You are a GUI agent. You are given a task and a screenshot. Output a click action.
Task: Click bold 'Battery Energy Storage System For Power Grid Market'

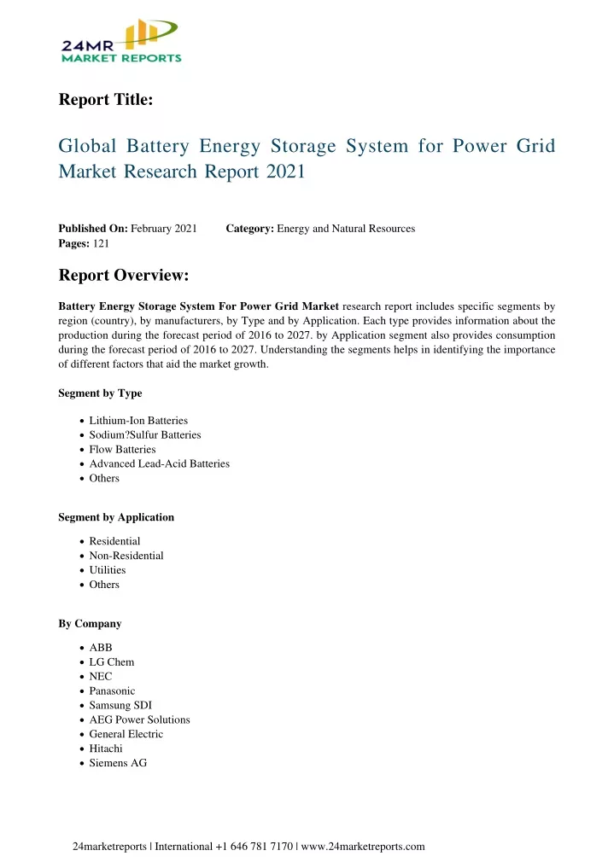[x=199, y=306]
